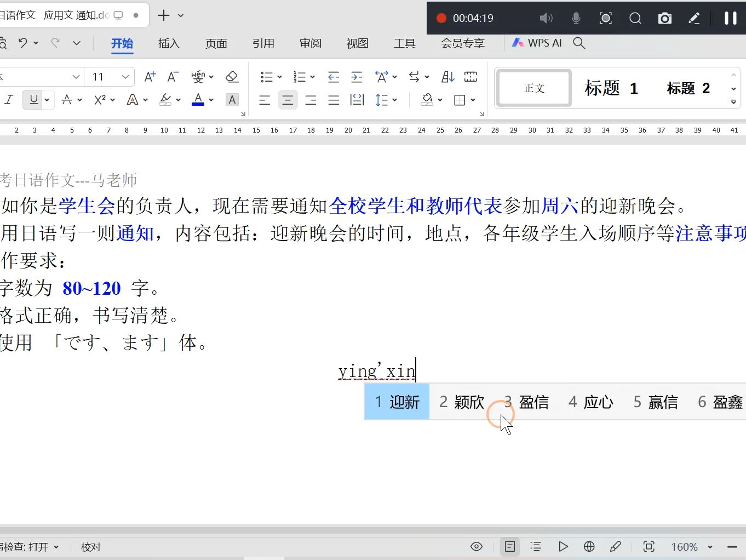This screenshot has width=746, height=560.
Task: Take a screenshot with camera icon
Action: pyautogui.click(x=665, y=18)
